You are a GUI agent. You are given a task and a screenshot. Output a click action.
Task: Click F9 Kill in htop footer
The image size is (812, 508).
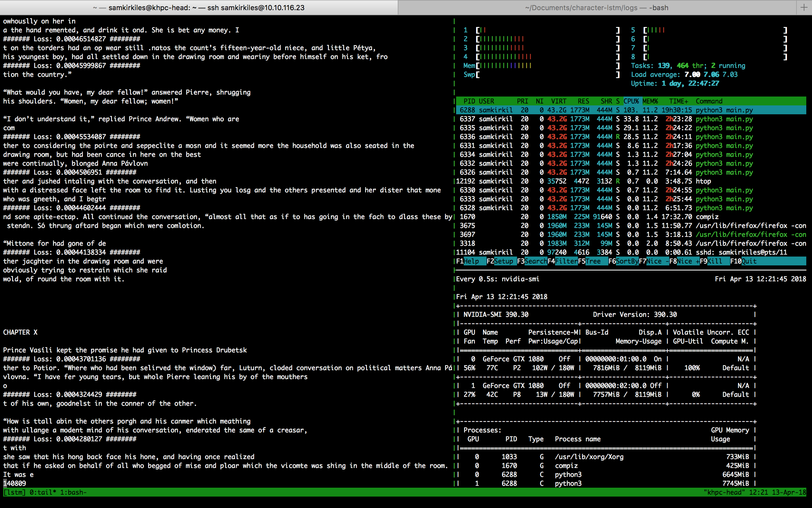click(715, 261)
